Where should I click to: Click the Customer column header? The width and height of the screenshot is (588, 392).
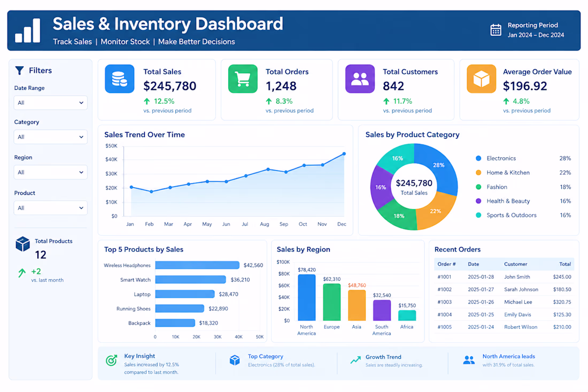tap(516, 264)
